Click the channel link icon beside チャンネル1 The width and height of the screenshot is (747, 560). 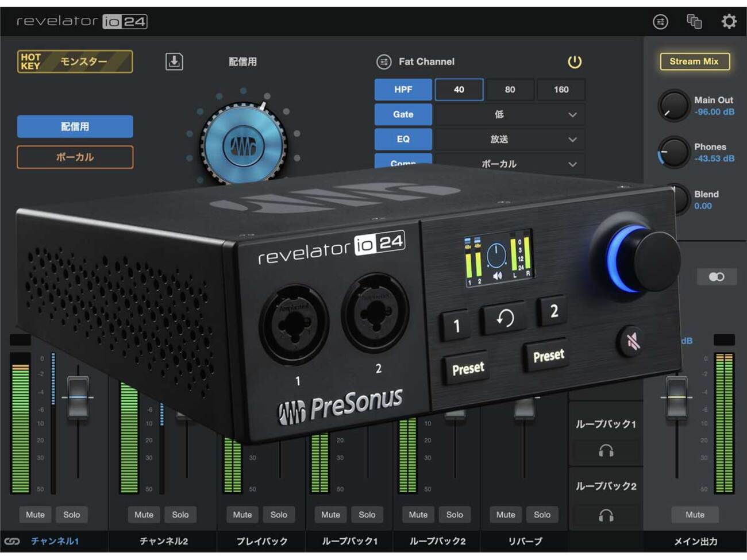pyautogui.click(x=12, y=541)
